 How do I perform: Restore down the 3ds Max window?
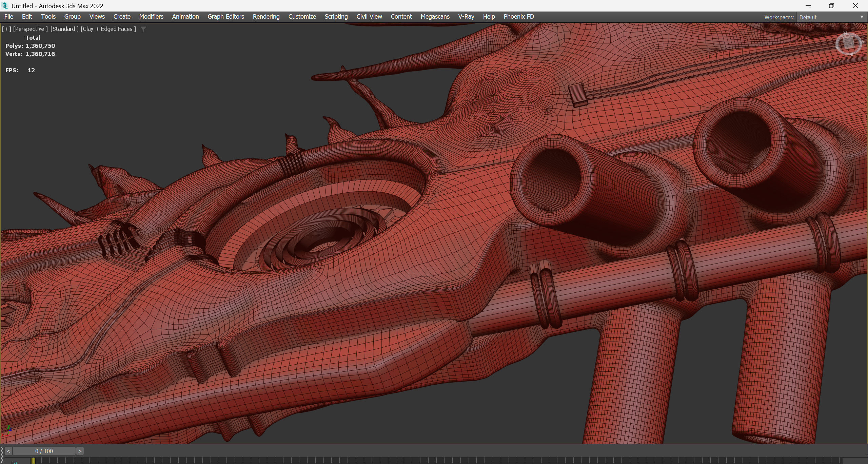tap(831, 6)
